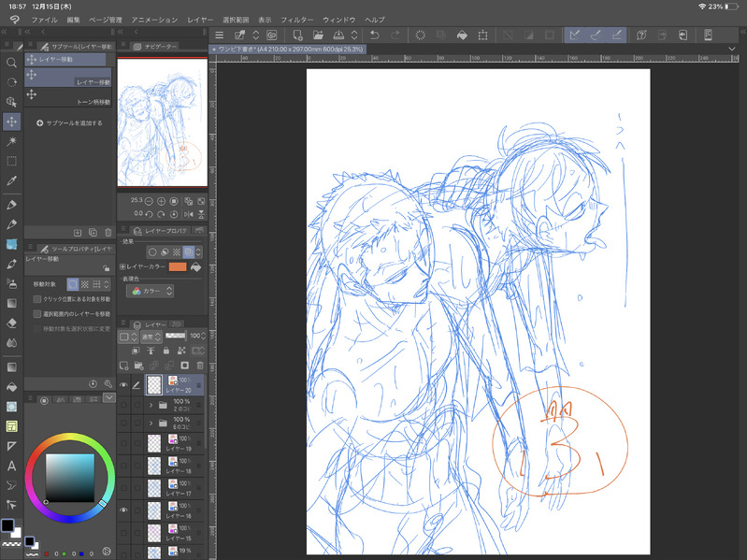The height and width of the screenshot is (560, 747).
Task: Open the フィルター menu
Action: tap(297, 19)
